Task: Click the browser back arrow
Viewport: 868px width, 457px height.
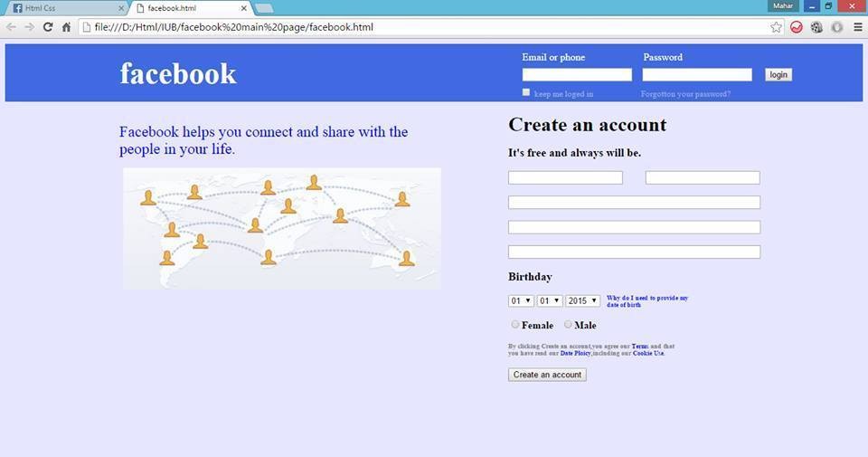Action: click(x=11, y=27)
